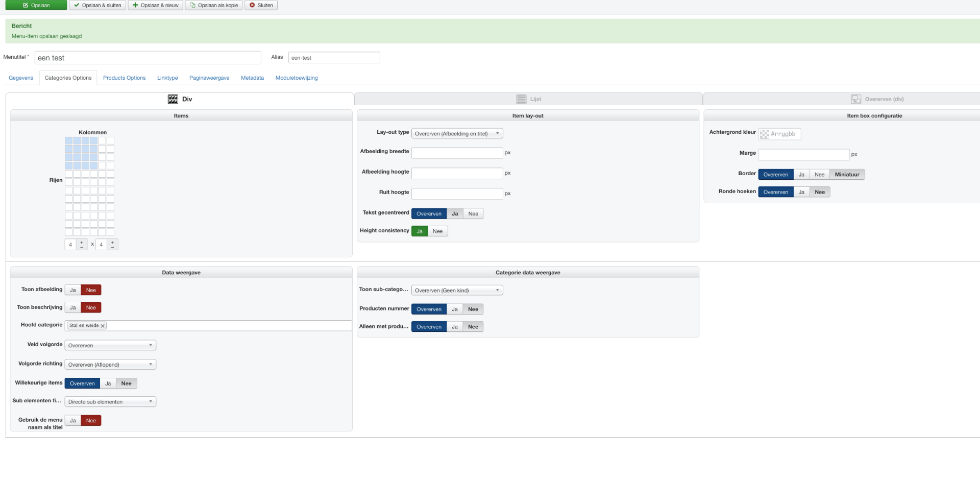
Task: Click the Opslaan als kopie button
Action: click(213, 5)
